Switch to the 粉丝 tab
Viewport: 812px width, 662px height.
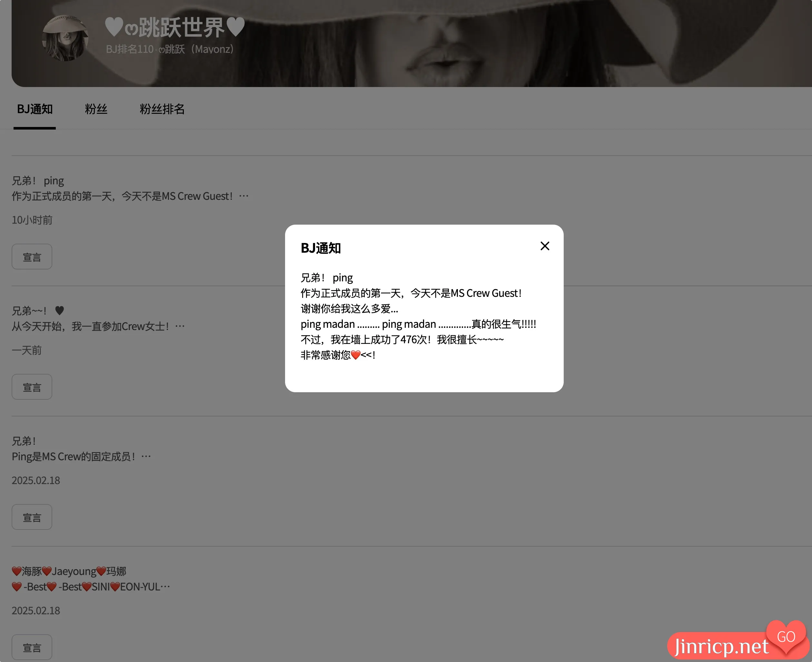[x=96, y=110]
